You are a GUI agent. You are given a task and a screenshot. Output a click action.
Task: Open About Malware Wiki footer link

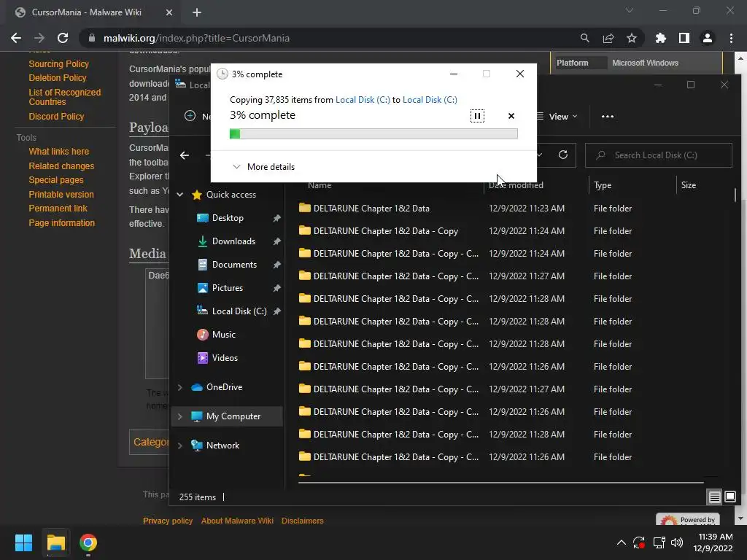(237, 521)
